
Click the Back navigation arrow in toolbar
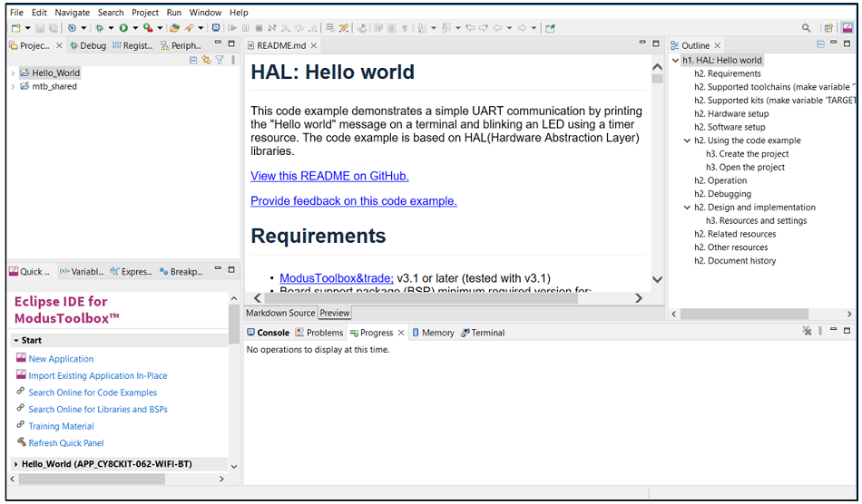point(497,28)
